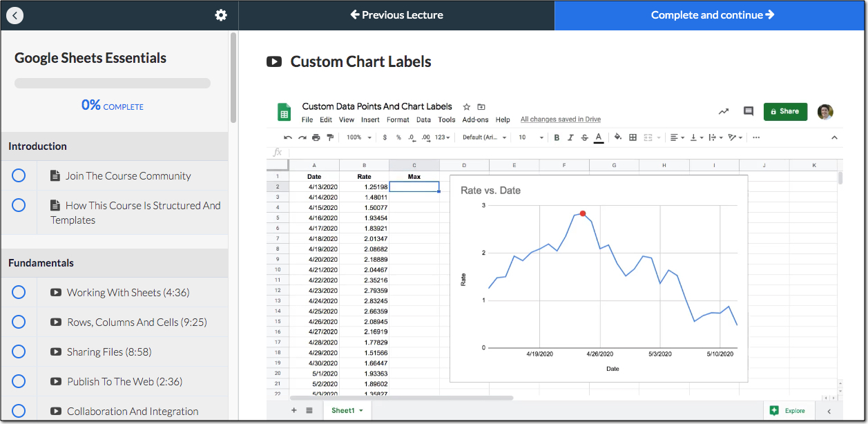Toggle bold formatting
This screenshot has width=868, height=424.
(x=557, y=137)
